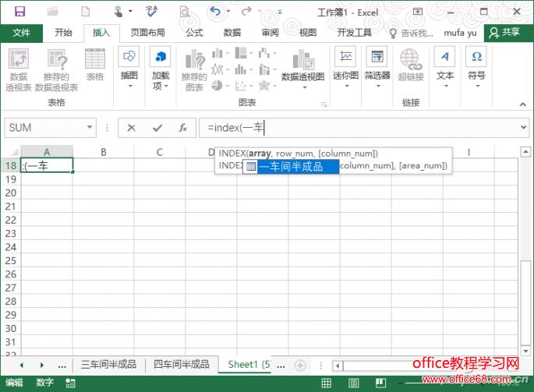The image size is (534, 392).
Task: Click the Insert Function fx button
Action: click(x=183, y=128)
